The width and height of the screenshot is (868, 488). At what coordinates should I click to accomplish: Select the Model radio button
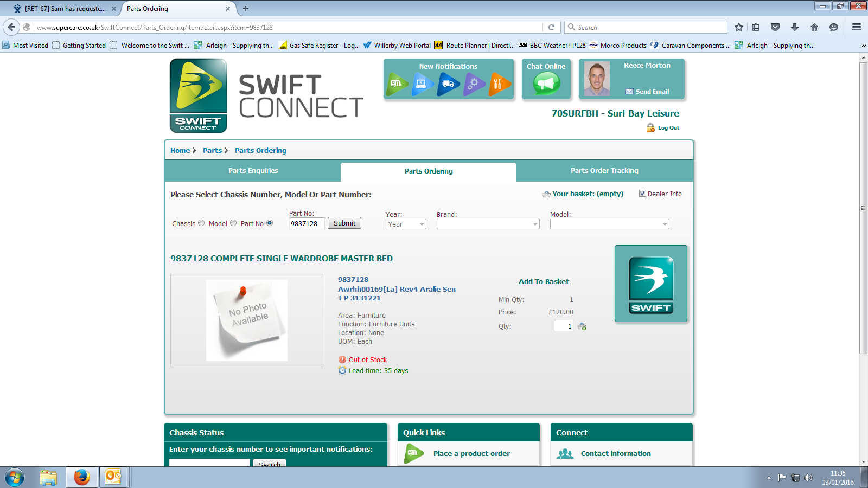pos(233,223)
